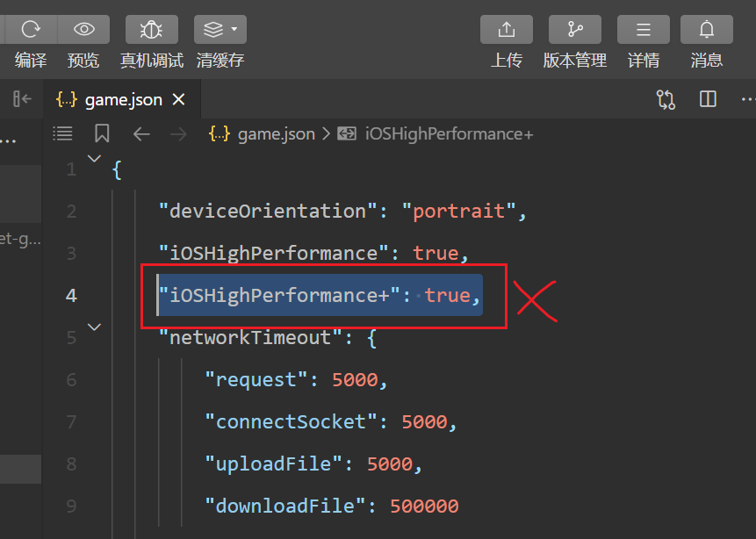Go back with the left arrow
756x539 pixels.
tap(141, 134)
